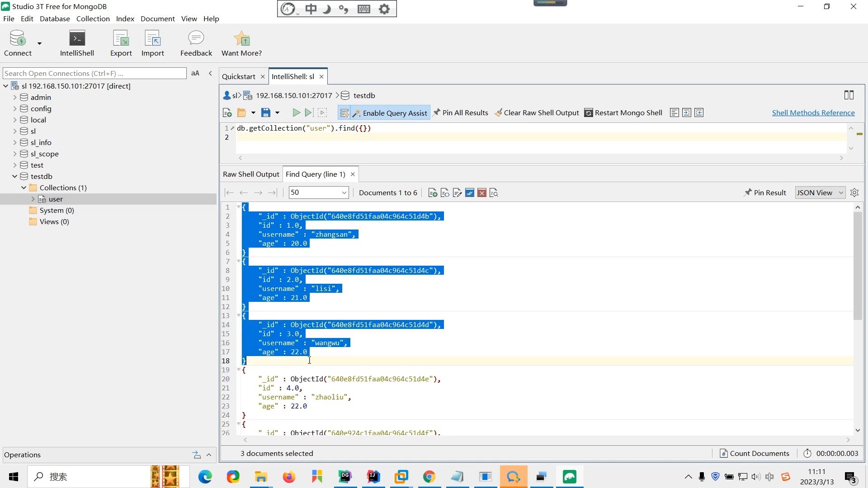The width and height of the screenshot is (868, 488).
Task: Click the edit document icon
Action: pos(458,193)
